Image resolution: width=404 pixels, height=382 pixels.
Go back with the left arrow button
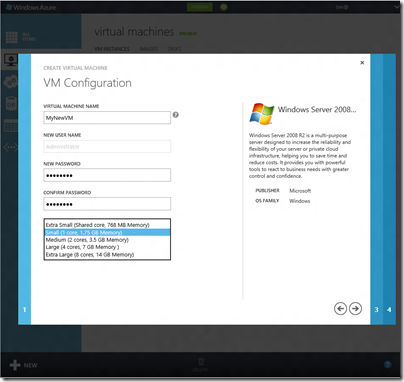coord(340,309)
